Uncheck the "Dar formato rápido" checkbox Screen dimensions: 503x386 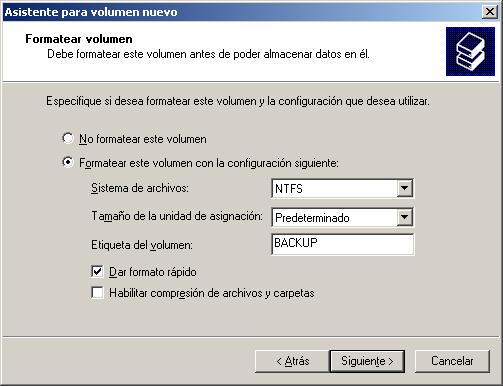(x=97, y=271)
